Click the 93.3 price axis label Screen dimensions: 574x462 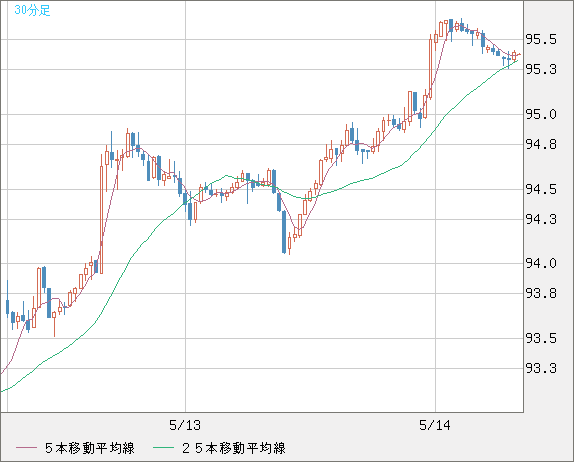pyautogui.click(x=541, y=368)
